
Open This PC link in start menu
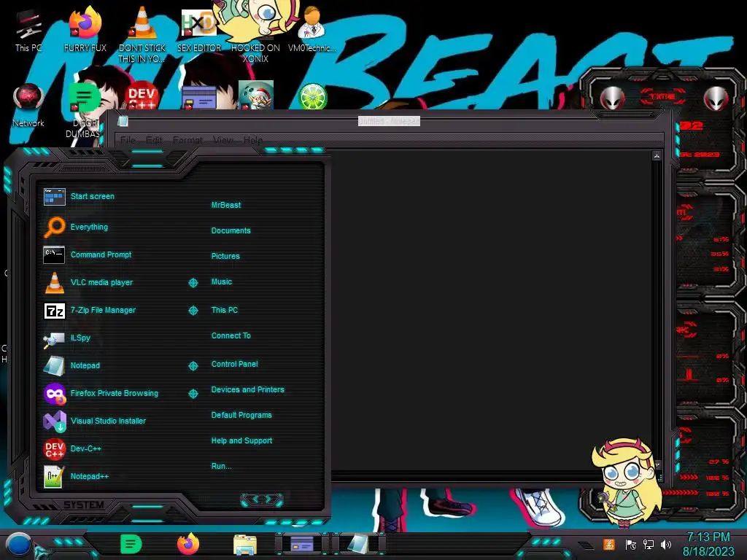pos(225,310)
